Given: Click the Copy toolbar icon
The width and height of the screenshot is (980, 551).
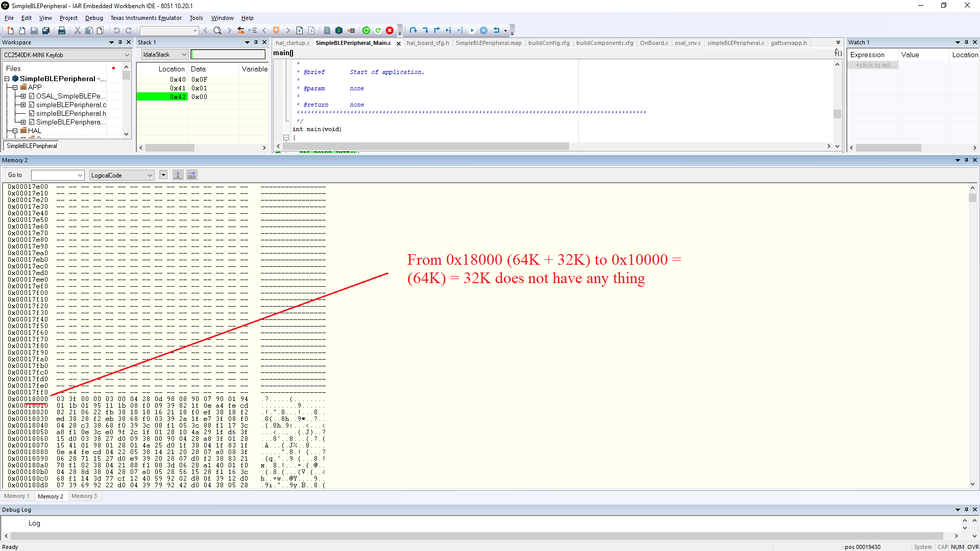Looking at the screenshot, I should coord(89,31).
